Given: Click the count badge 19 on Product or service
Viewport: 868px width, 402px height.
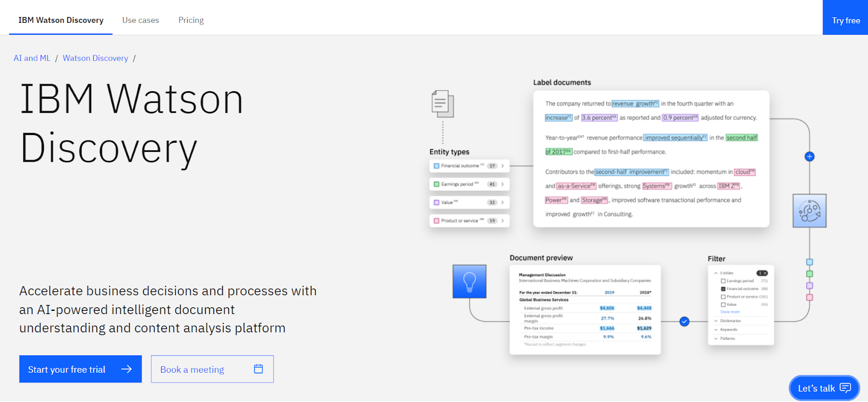Looking at the screenshot, I should pos(492,221).
